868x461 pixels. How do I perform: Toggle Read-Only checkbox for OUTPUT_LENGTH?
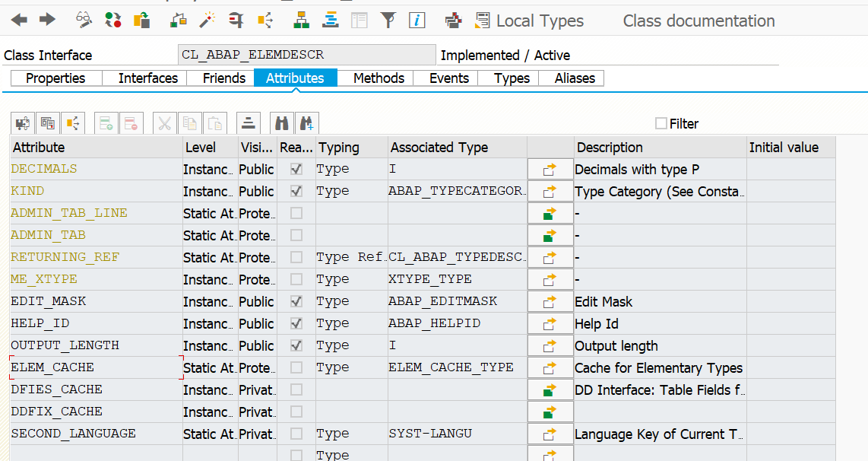tap(296, 345)
